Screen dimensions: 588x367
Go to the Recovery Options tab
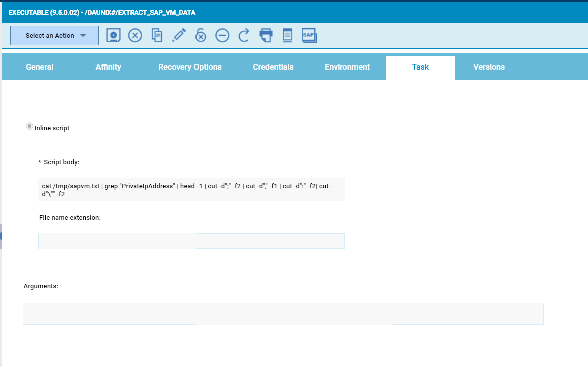pos(189,67)
